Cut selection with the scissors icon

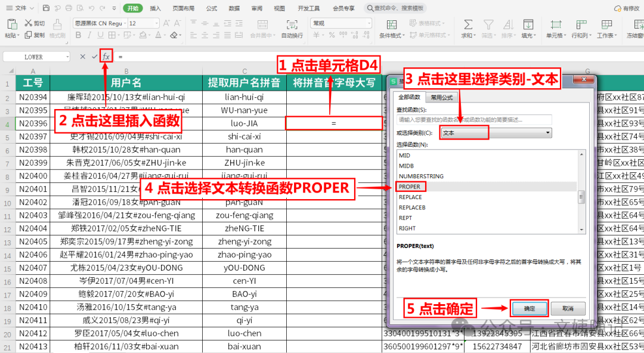[x=29, y=23]
